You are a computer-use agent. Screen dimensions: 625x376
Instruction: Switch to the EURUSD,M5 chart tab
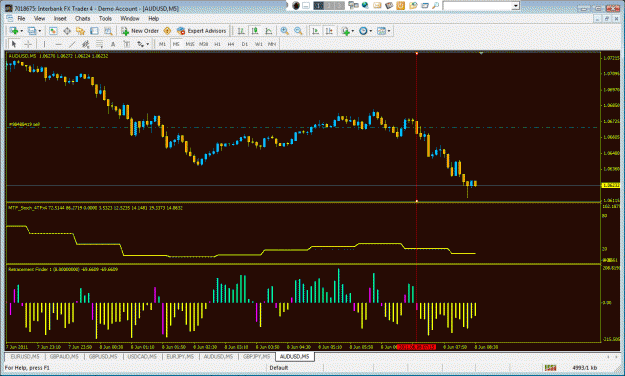point(25,356)
